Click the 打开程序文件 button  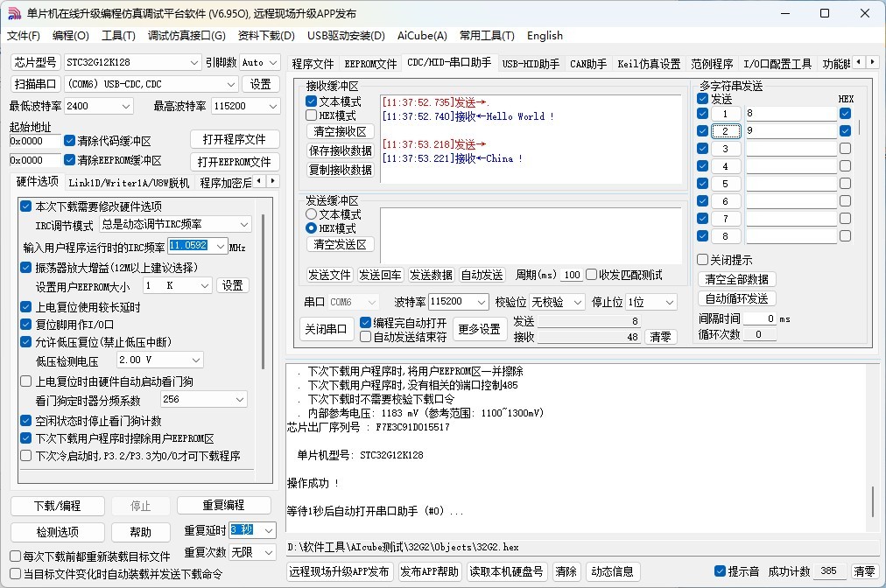(234, 139)
